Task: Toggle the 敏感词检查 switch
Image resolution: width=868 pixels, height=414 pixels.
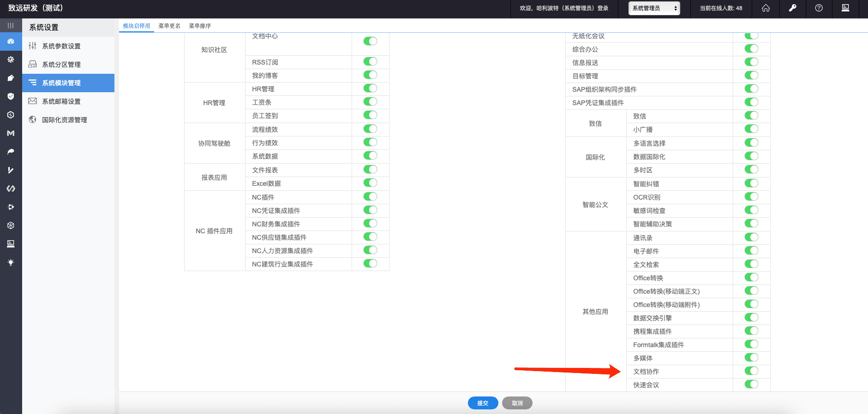Action: click(751, 210)
